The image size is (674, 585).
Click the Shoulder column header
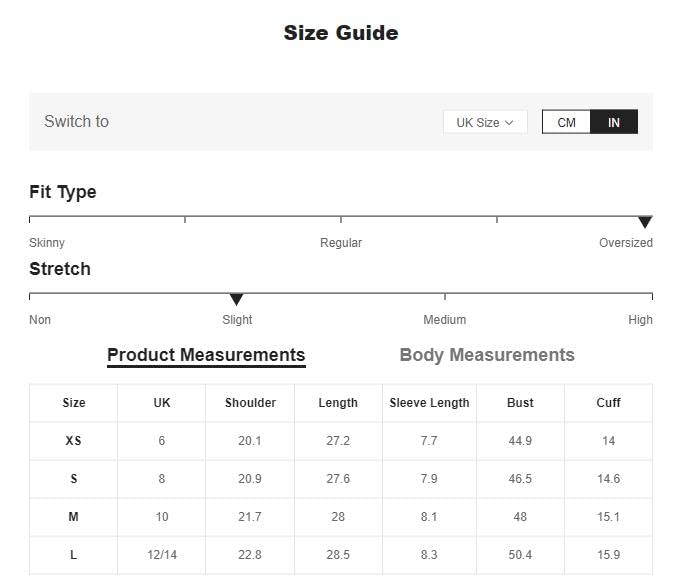[250, 403]
